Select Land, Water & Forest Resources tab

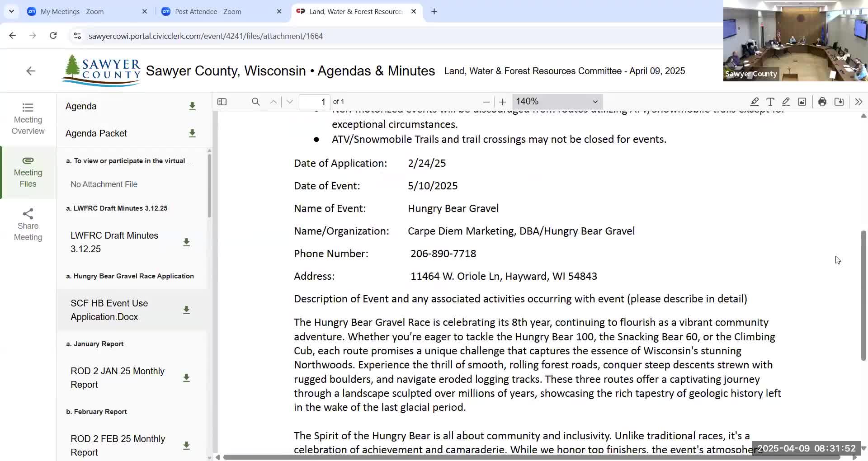(356, 12)
